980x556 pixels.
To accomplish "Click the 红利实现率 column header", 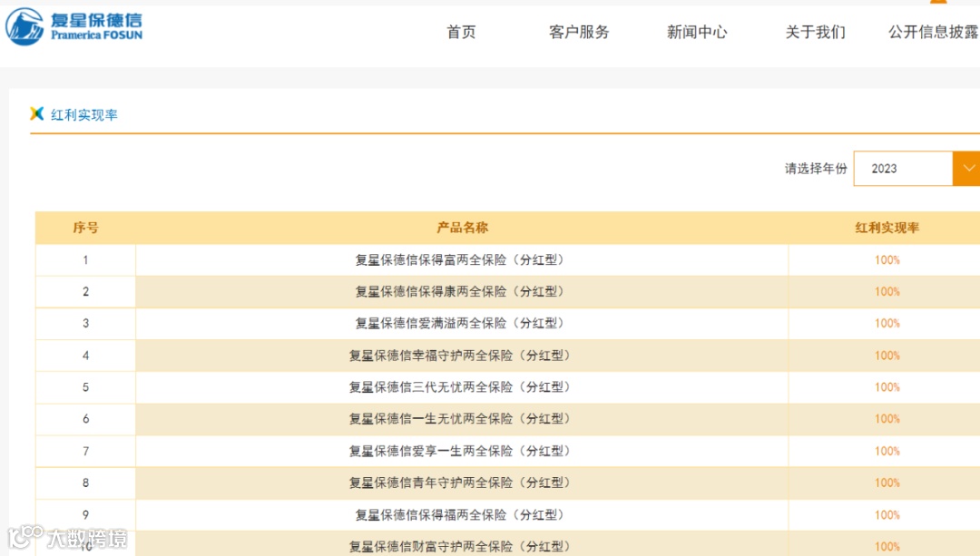I will [887, 228].
